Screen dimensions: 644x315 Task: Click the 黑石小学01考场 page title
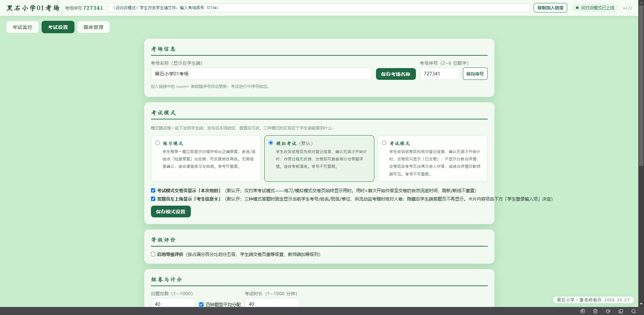33,8
